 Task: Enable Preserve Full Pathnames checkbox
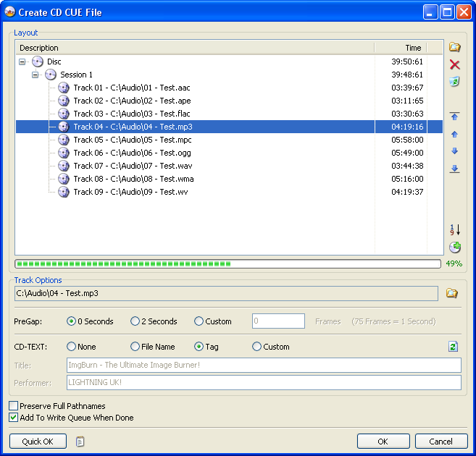pyautogui.click(x=13, y=405)
